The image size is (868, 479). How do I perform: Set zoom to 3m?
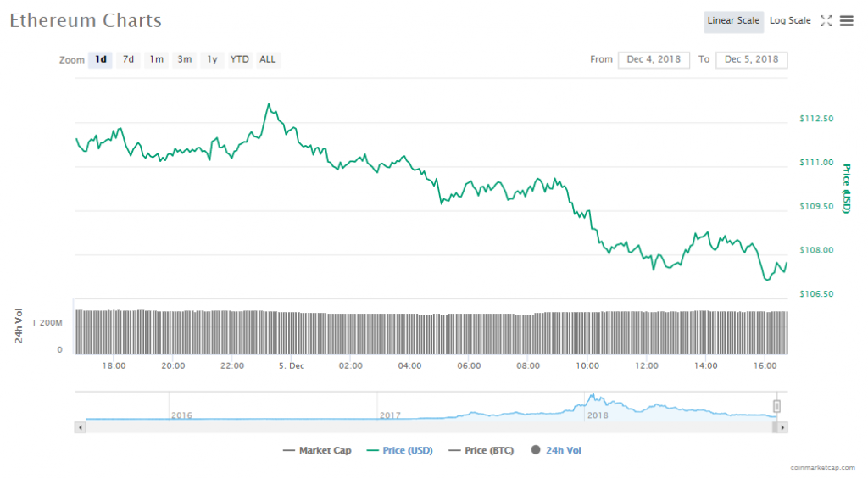[184, 59]
